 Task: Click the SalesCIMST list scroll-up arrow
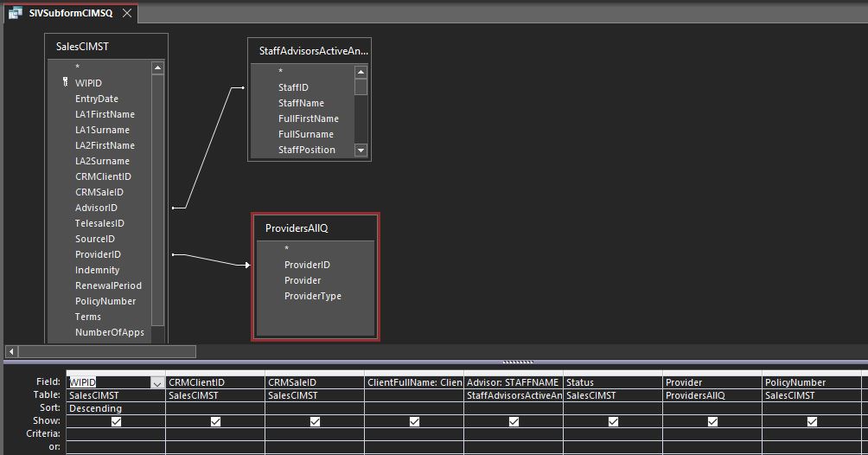(x=157, y=67)
